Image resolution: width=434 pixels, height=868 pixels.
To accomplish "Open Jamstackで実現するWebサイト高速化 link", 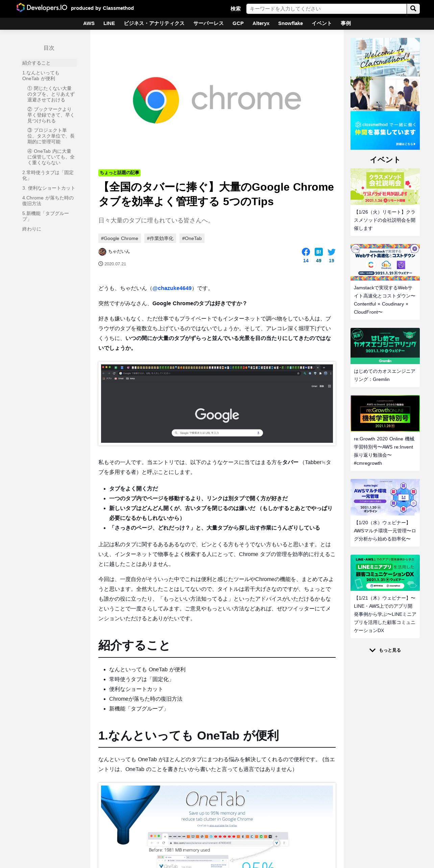I will (385, 300).
